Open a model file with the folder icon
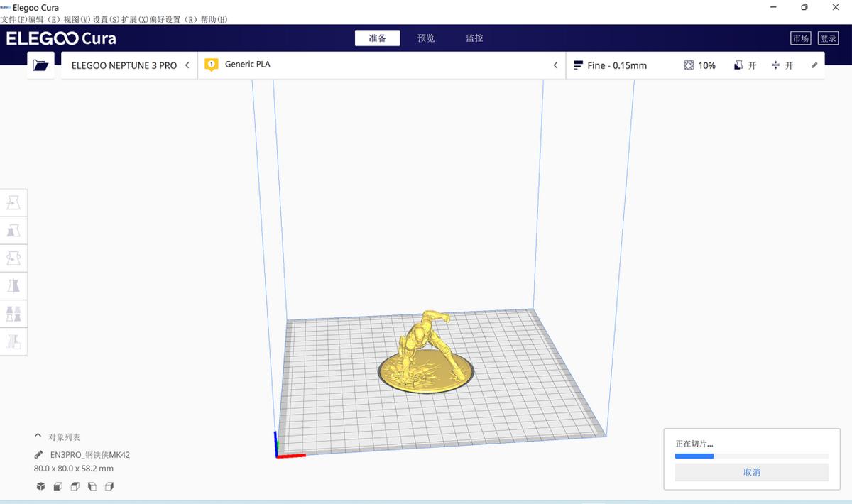 click(x=40, y=63)
